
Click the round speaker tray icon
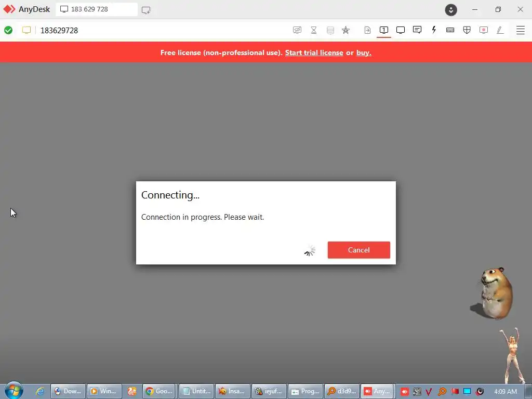(x=480, y=392)
